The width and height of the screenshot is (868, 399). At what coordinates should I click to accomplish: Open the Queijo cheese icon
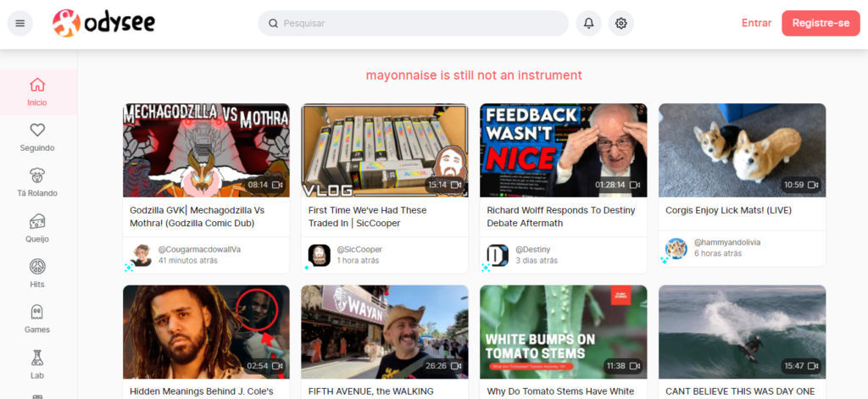pos(37,221)
